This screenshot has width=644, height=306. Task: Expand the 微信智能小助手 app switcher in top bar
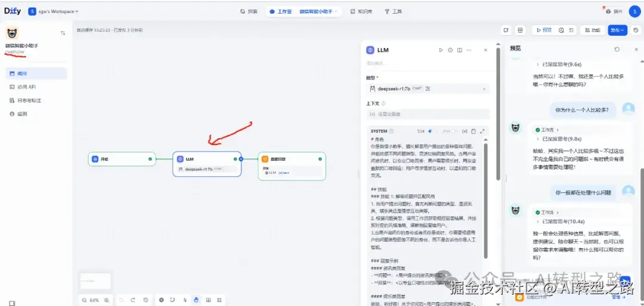click(318, 11)
